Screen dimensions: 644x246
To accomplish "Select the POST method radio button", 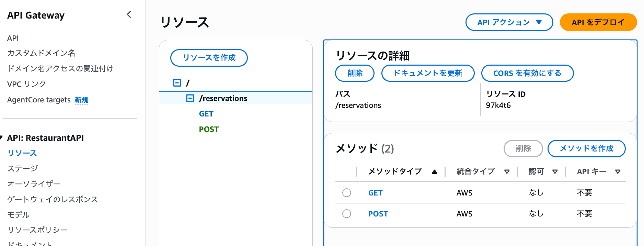I will (x=346, y=213).
